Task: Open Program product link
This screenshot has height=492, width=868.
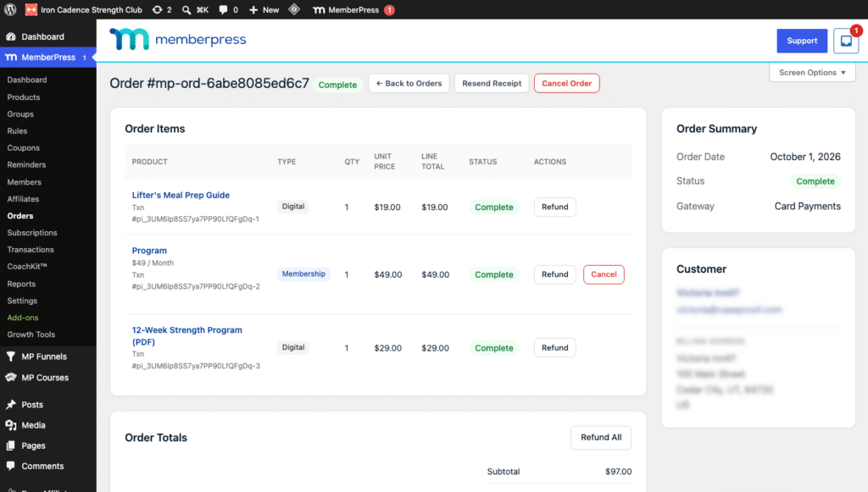Action: (149, 251)
